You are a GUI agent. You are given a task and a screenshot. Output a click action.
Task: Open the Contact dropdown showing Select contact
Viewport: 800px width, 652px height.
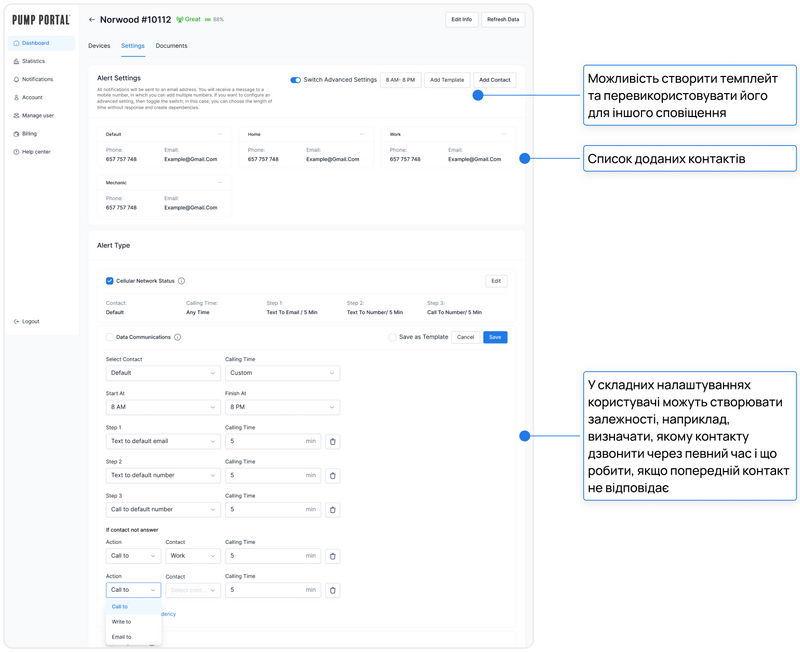tap(193, 590)
